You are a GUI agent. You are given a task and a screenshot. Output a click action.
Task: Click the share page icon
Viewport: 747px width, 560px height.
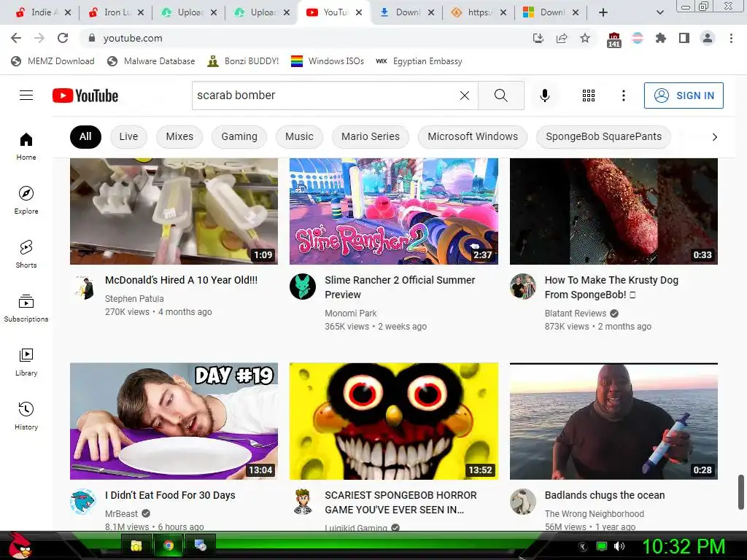point(562,38)
